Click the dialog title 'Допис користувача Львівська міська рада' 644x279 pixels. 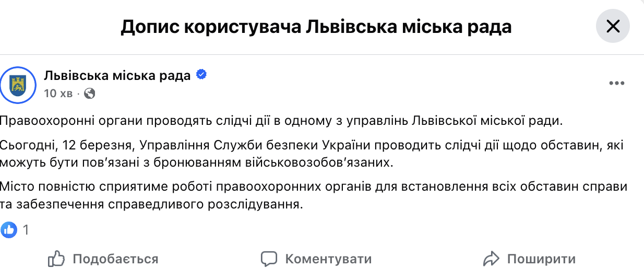tap(316, 26)
